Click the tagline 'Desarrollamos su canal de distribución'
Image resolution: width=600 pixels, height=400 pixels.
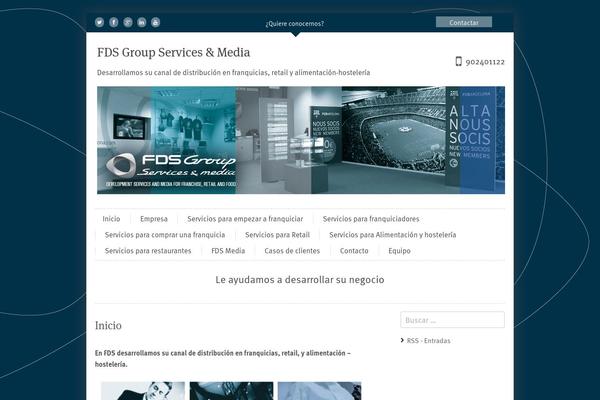(x=233, y=72)
